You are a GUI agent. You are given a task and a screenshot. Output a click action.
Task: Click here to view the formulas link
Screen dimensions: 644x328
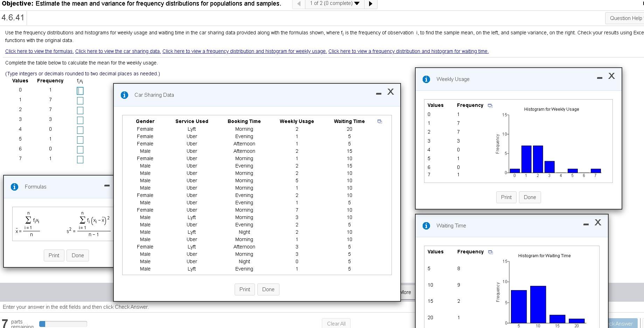pyautogui.click(x=39, y=51)
